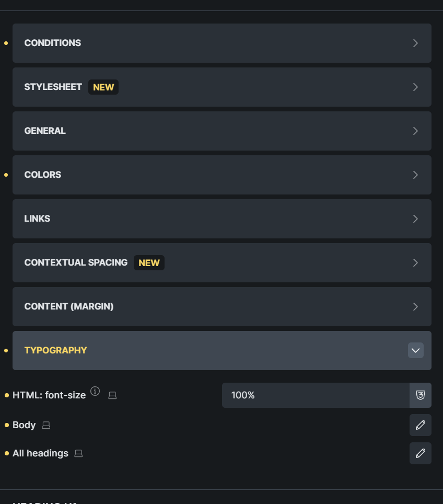
Task: Click the device icon next to Body
Action: tap(46, 425)
